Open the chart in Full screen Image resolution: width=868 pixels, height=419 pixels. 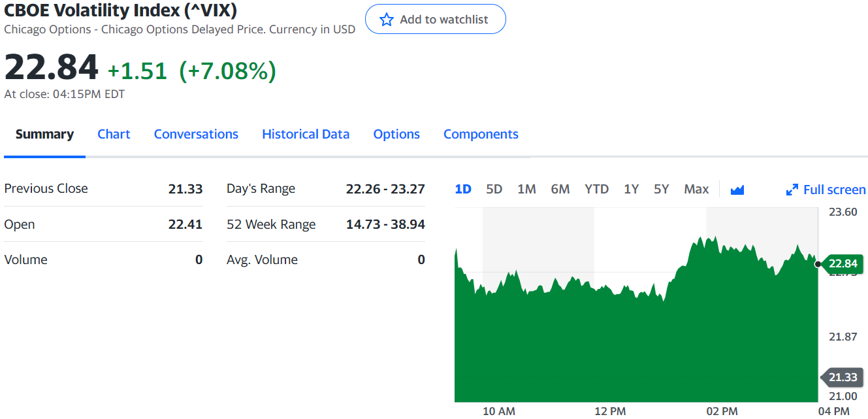[826, 190]
